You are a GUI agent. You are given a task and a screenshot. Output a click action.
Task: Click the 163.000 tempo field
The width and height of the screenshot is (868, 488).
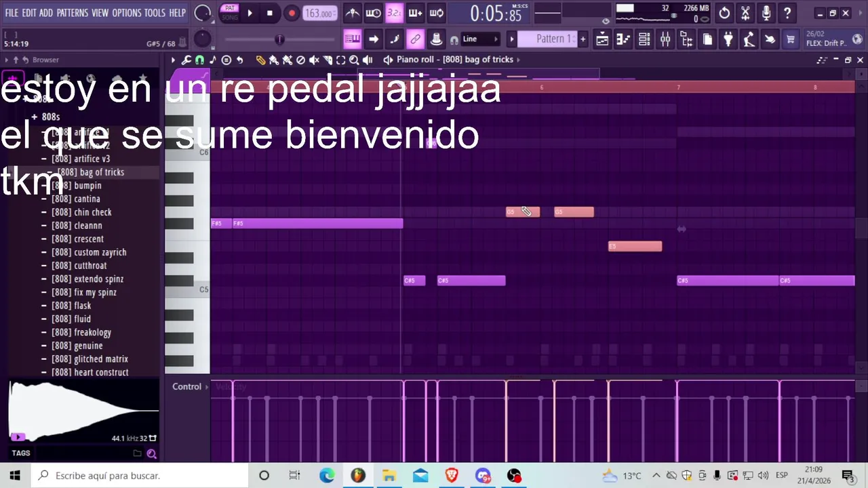point(319,13)
